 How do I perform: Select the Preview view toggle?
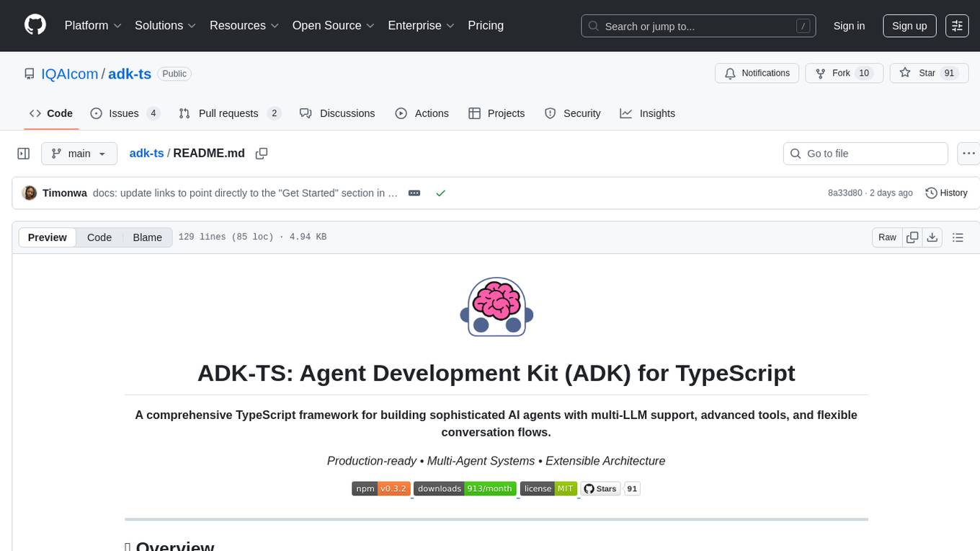48,237
